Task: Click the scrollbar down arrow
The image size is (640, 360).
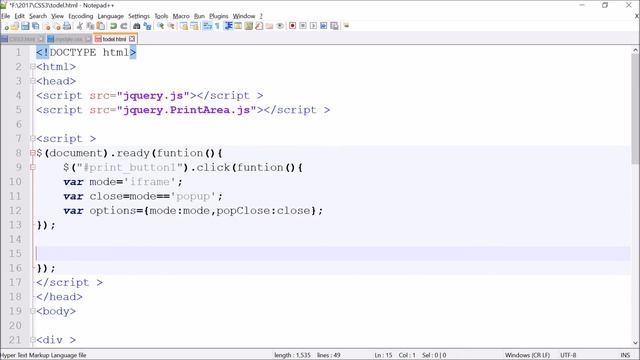Action: (635, 343)
